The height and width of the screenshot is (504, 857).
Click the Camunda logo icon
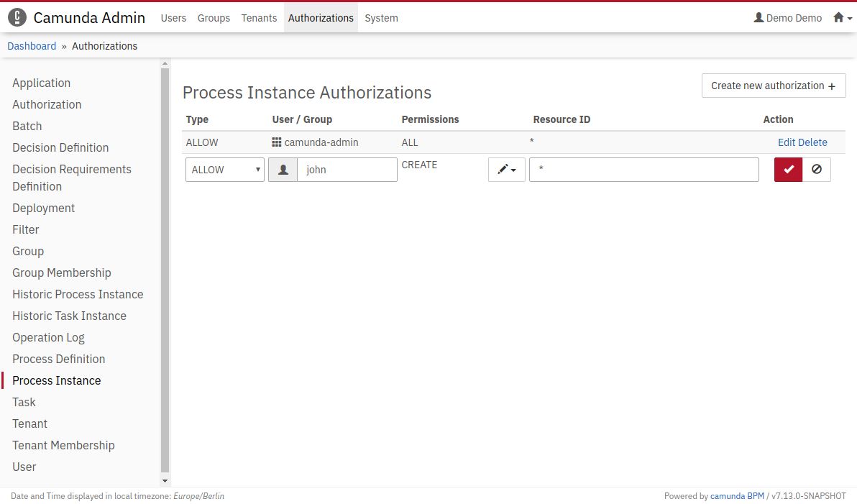(17, 18)
